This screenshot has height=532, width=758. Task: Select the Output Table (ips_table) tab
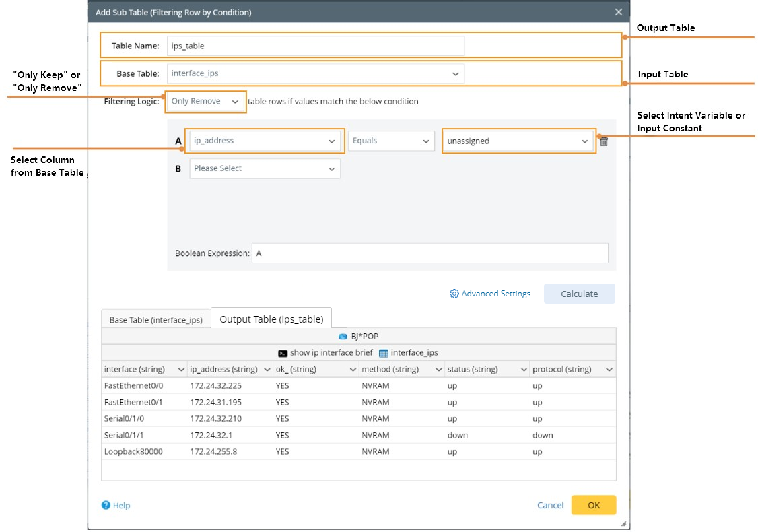(271, 319)
